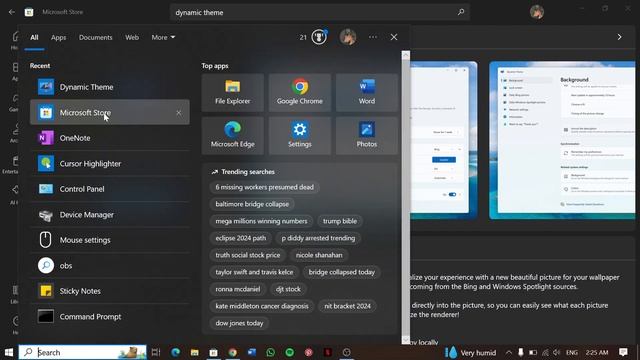Viewport: 640px width, 360px height.
Task: Open Control Panel from the Recent list
Action: tap(109, 189)
